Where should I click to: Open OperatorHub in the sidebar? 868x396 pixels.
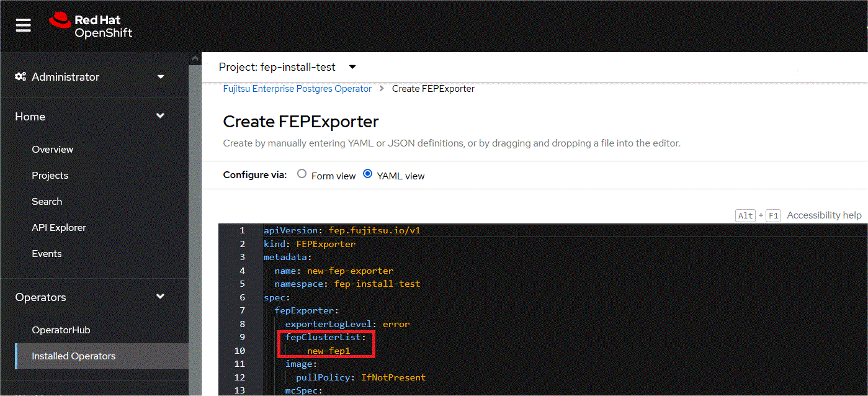click(61, 330)
